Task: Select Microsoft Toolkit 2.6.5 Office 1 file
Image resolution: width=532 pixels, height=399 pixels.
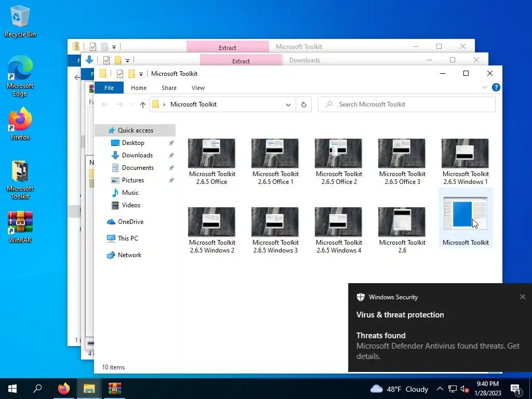Action: [x=275, y=162]
